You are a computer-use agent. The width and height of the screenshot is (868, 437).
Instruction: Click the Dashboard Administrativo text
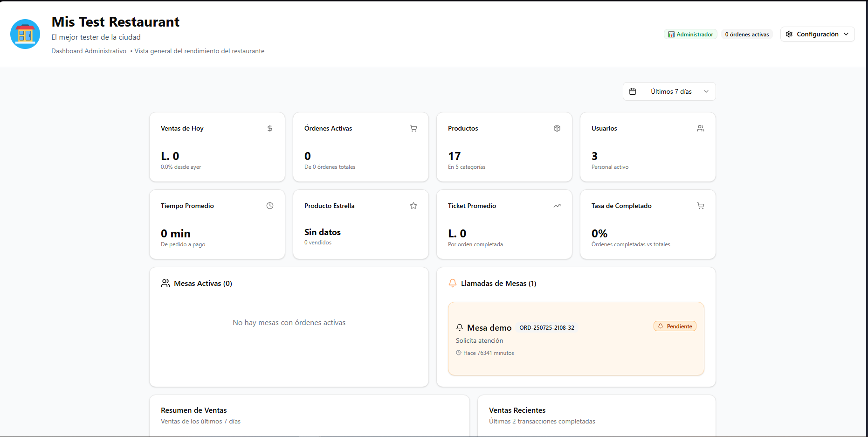[89, 51]
